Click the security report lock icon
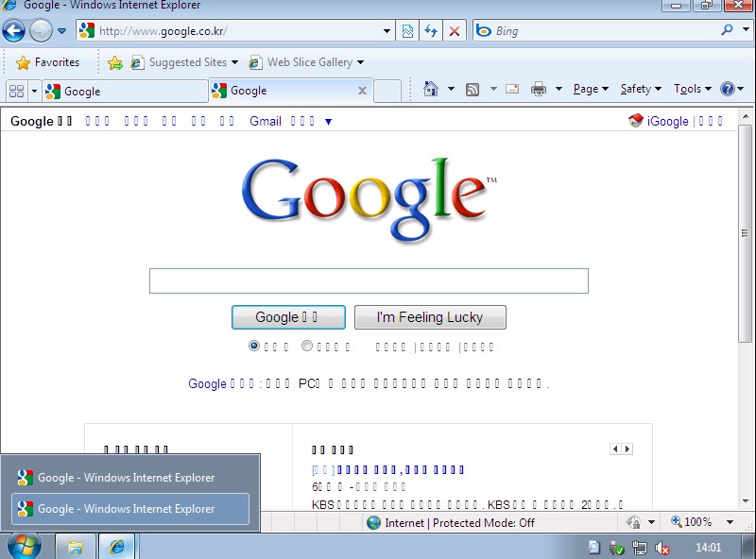The width and height of the screenshot is (756, 559). pos(633,522)
